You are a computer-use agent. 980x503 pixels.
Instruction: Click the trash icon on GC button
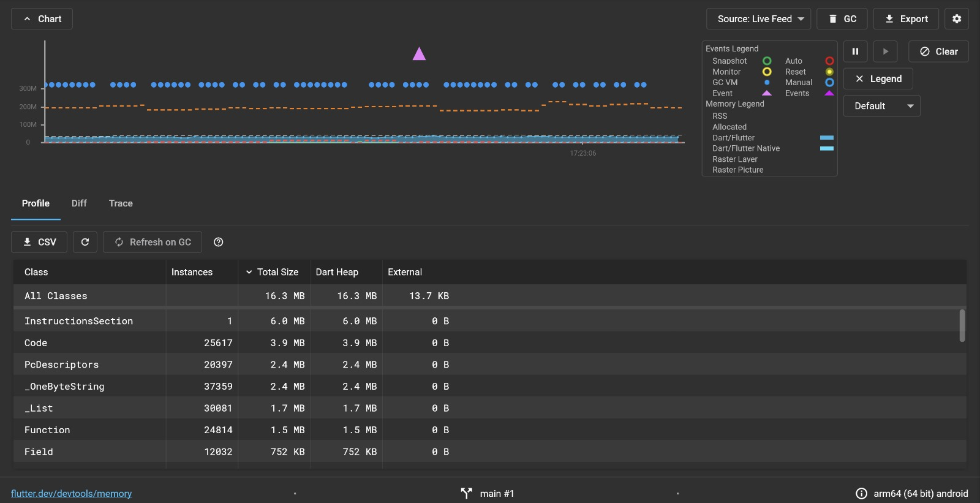pyautogui.click(x=832, y=19)
